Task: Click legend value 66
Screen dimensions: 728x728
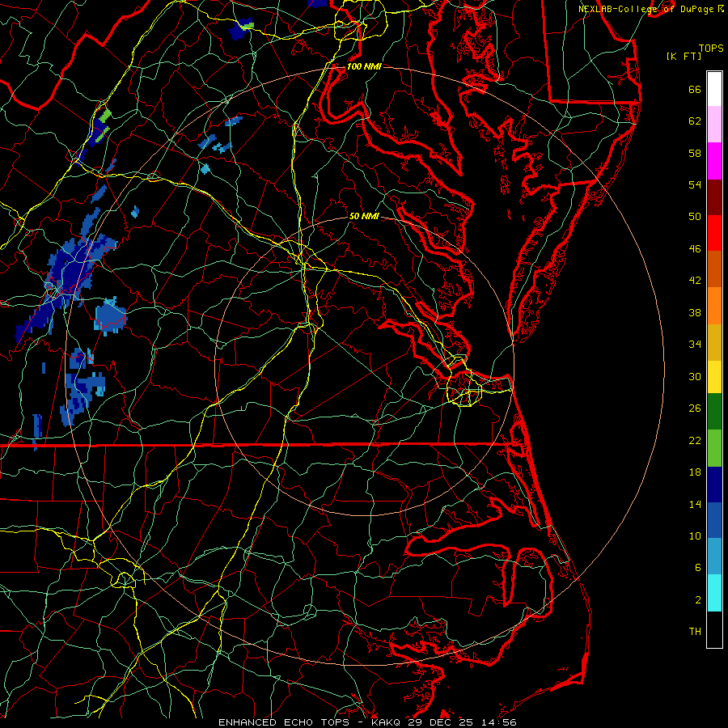Action: [x=695, y=90]
